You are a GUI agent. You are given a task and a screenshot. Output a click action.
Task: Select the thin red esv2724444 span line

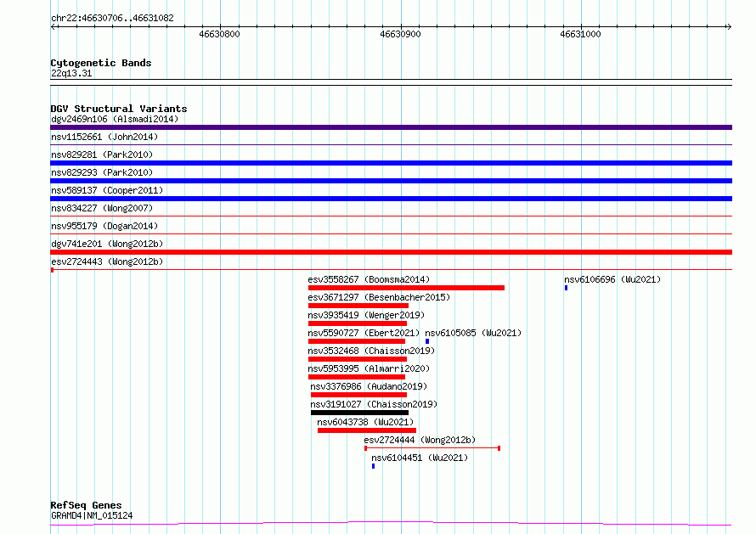[432, 448]
